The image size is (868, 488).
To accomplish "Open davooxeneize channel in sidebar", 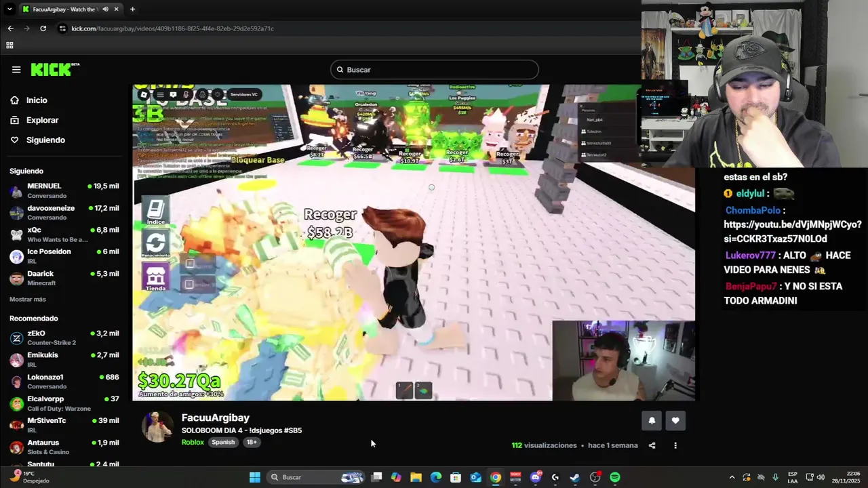I will click(x=64, y=212).
